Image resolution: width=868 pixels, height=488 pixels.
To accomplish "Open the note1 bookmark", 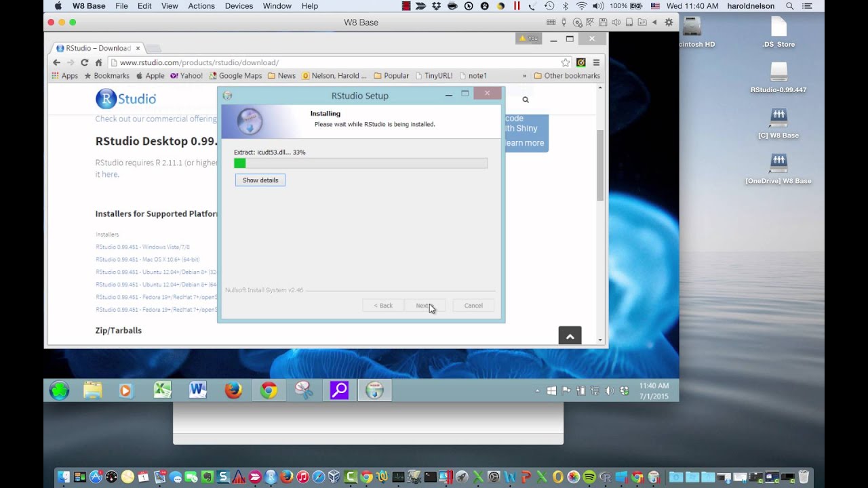I will pyautogui.click(x=473, y=76).
